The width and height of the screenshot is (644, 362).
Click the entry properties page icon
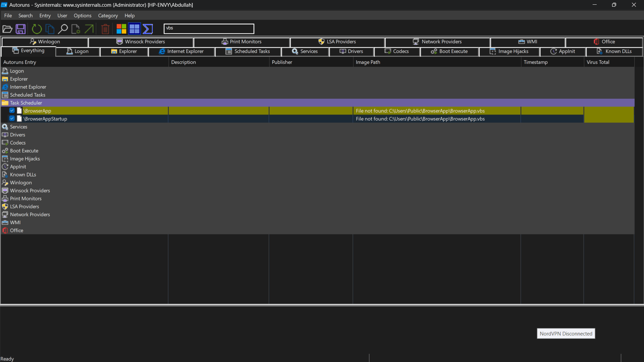[76, 29]
